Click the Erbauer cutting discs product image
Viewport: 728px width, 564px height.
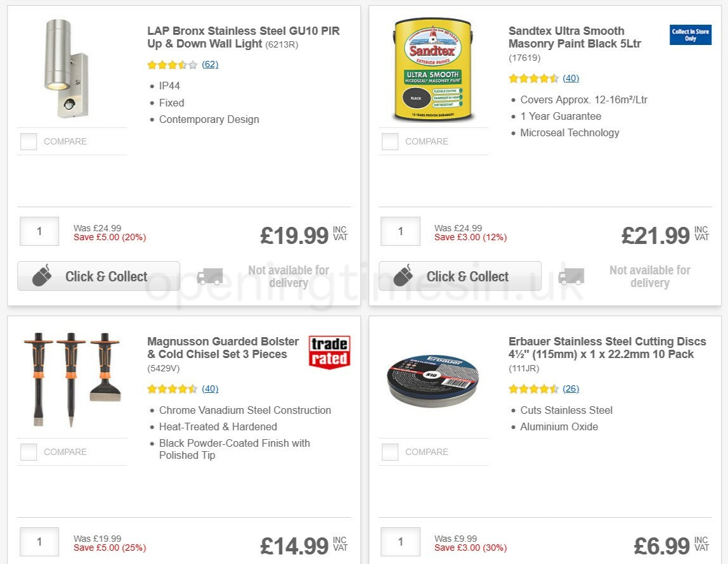tap(434, 380)
